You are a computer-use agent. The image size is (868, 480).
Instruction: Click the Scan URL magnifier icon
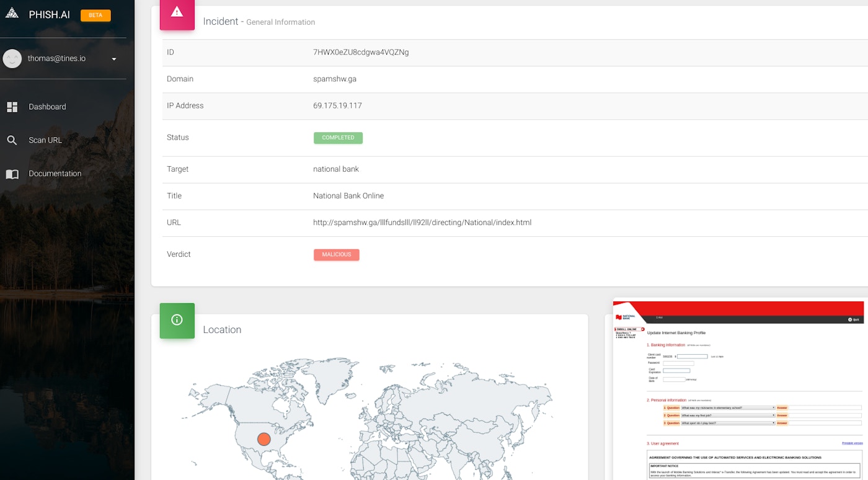click(12, 140)
